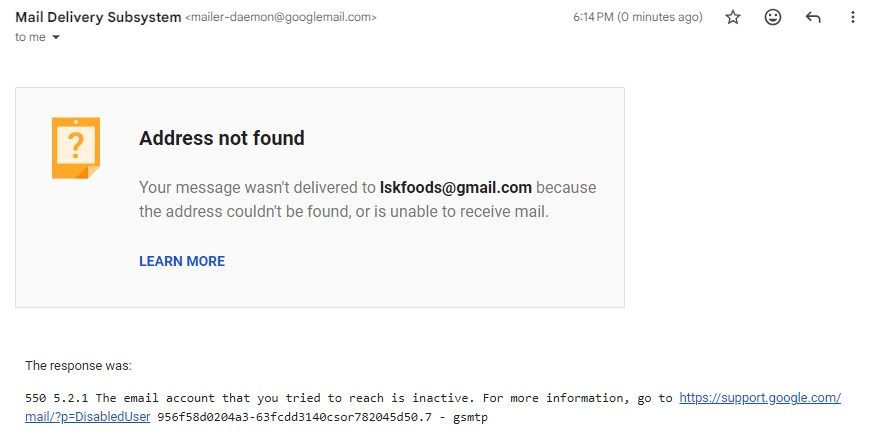The height and width of the screenshot is (442, 873).
Task: Click the orange question mark notice icon
Action: pos(76,147)
